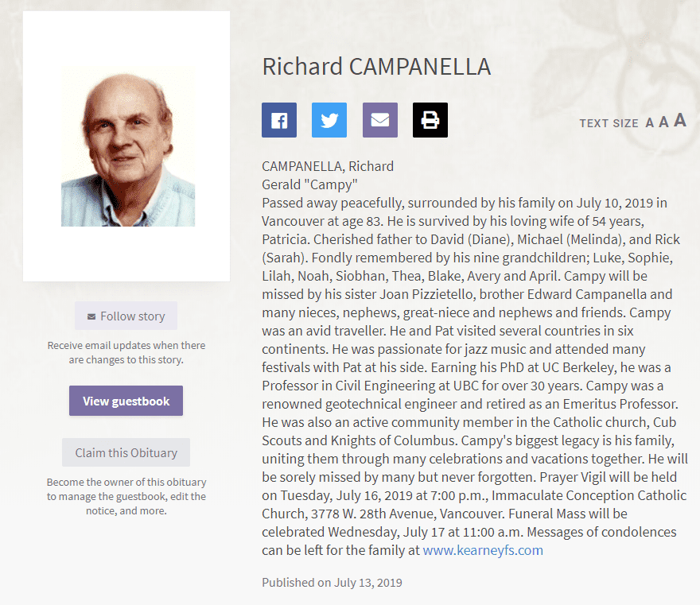Open the View guestbook button
700x605 pixels.
click(126, 401)
